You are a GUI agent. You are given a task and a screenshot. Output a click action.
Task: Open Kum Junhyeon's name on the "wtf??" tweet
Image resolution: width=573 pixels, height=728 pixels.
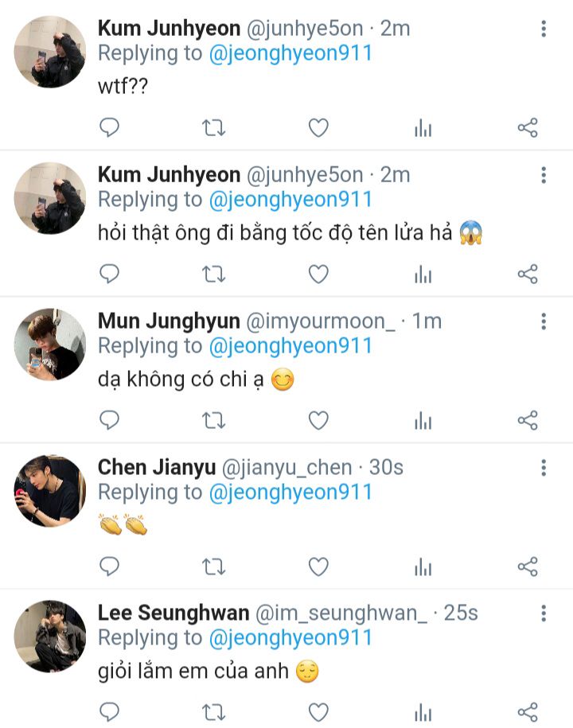169,29
